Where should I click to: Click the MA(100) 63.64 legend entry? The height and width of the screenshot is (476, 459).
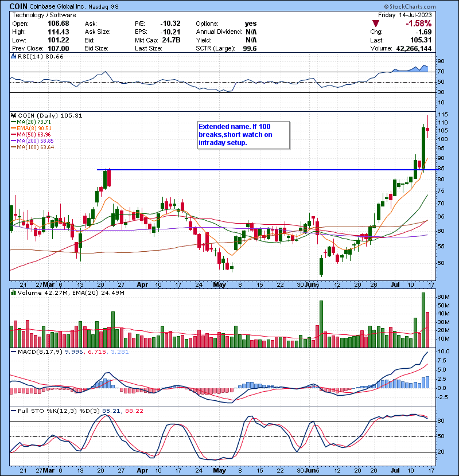(x=33, y=147)
